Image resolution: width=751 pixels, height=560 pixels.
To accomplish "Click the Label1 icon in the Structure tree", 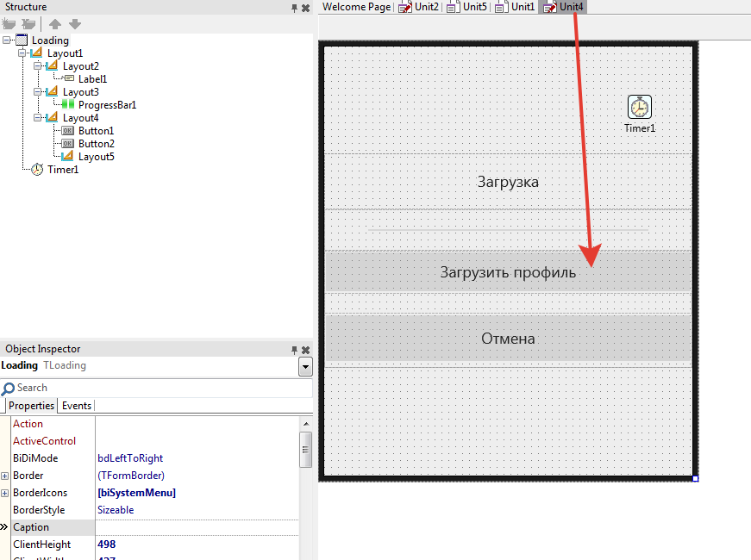I will pyautogui.click(x=69, y=78).
